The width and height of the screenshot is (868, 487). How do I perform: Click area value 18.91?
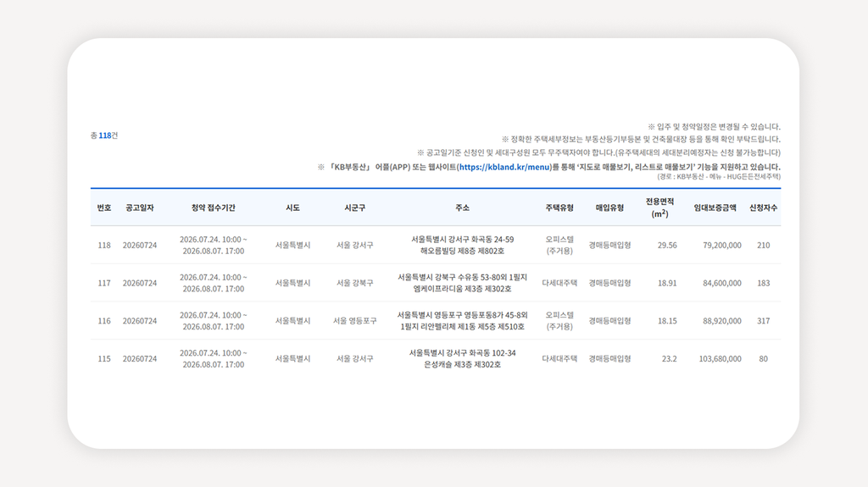click(667, 283)
